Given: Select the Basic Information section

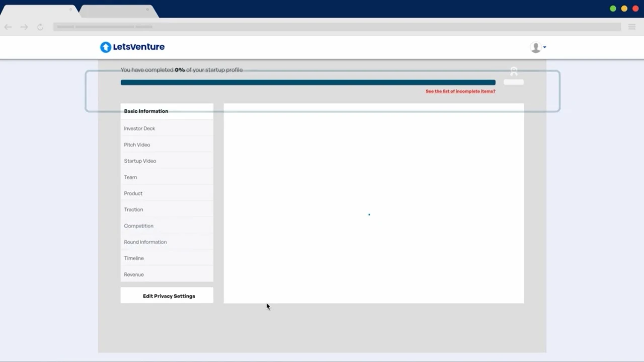Looking at the screenshot, I should point(146,111).
